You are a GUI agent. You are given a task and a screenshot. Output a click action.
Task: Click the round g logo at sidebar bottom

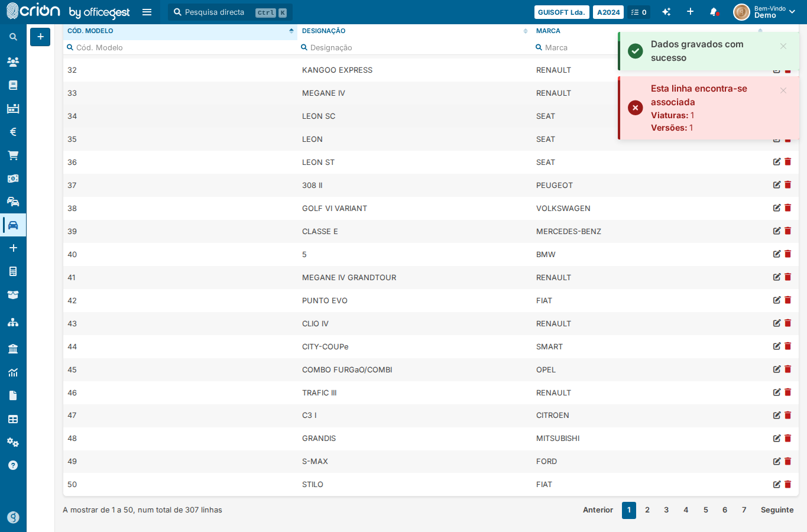tap(13, 517)
